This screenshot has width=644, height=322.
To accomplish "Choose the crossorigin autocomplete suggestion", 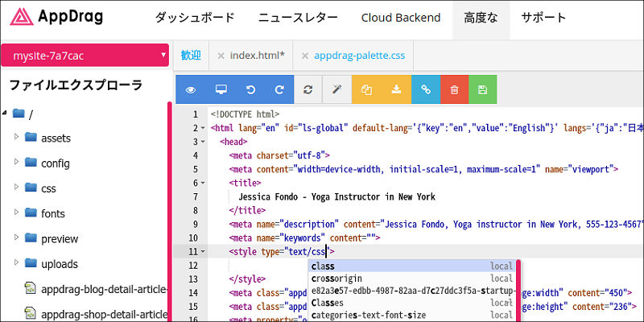I will click(x=412, y=279).
